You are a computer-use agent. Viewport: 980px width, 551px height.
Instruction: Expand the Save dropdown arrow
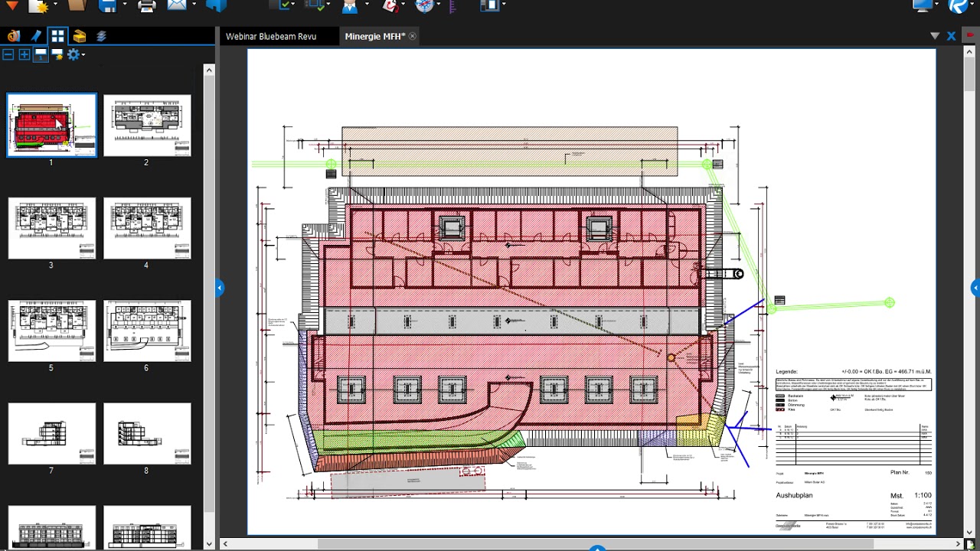(x=125, y=5)
